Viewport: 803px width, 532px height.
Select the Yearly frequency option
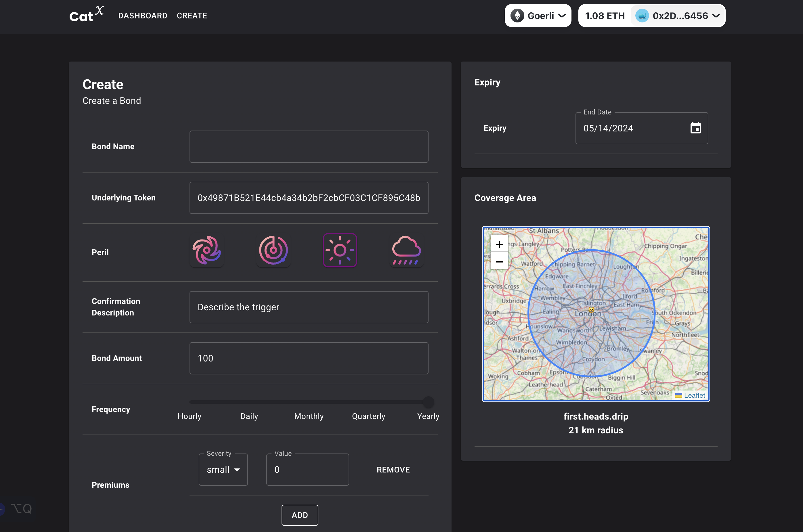coord(428,416)
